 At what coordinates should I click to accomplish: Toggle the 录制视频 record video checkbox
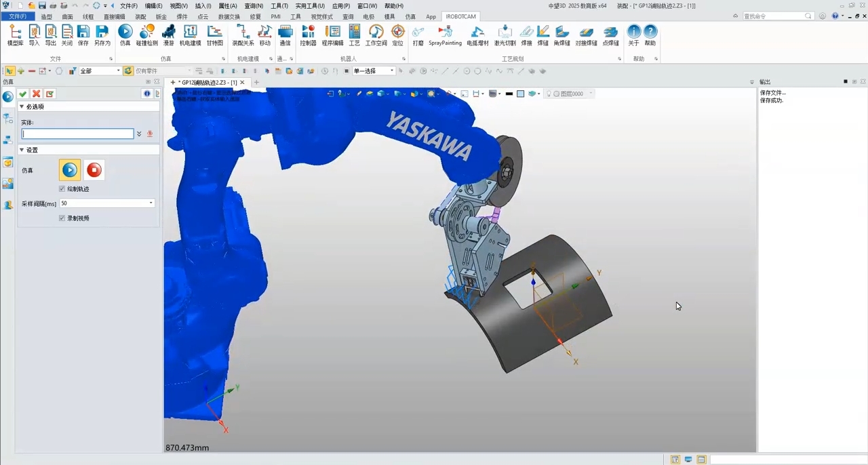point(62,218)
